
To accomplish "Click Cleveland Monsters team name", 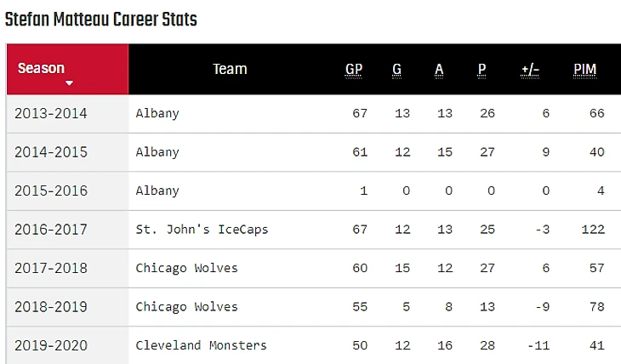I will click(x=201, y=345).
